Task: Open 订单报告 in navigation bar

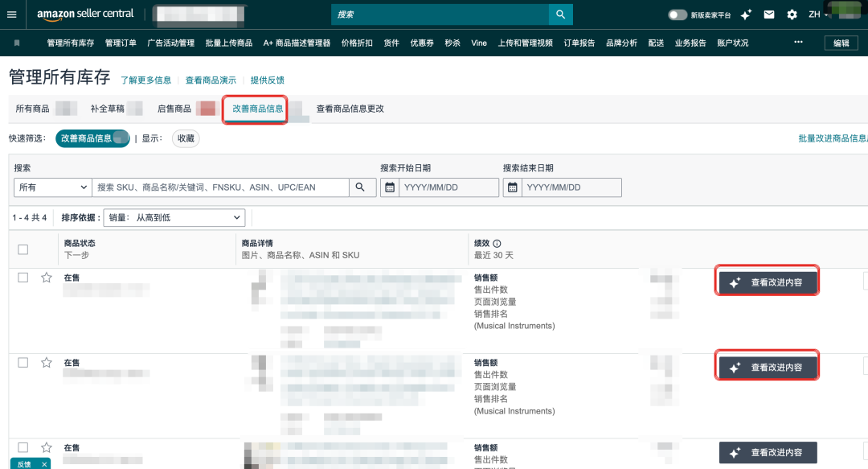Action: 579,43
